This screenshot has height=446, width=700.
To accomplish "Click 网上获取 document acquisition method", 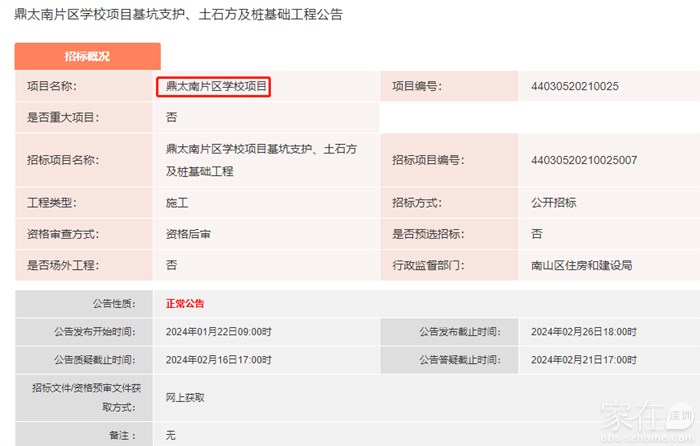I will click(x=185, y=398).
